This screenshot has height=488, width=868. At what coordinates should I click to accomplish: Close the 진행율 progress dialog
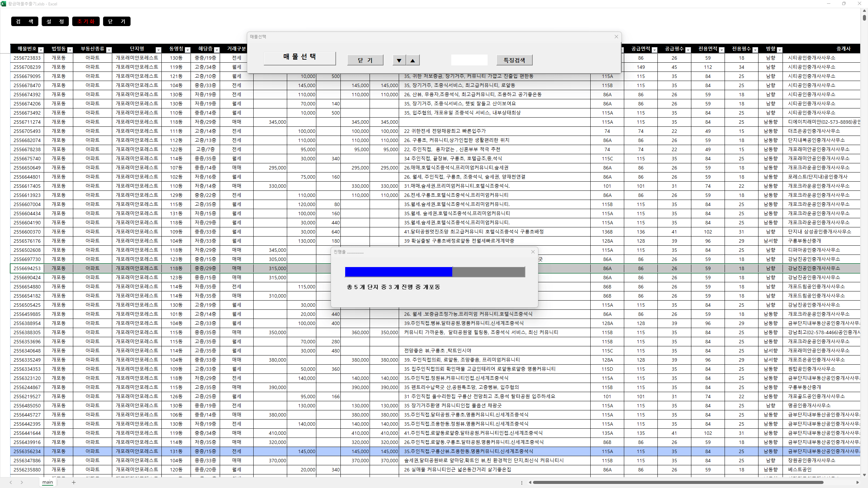pyautogui.click(x=533, y=252)
